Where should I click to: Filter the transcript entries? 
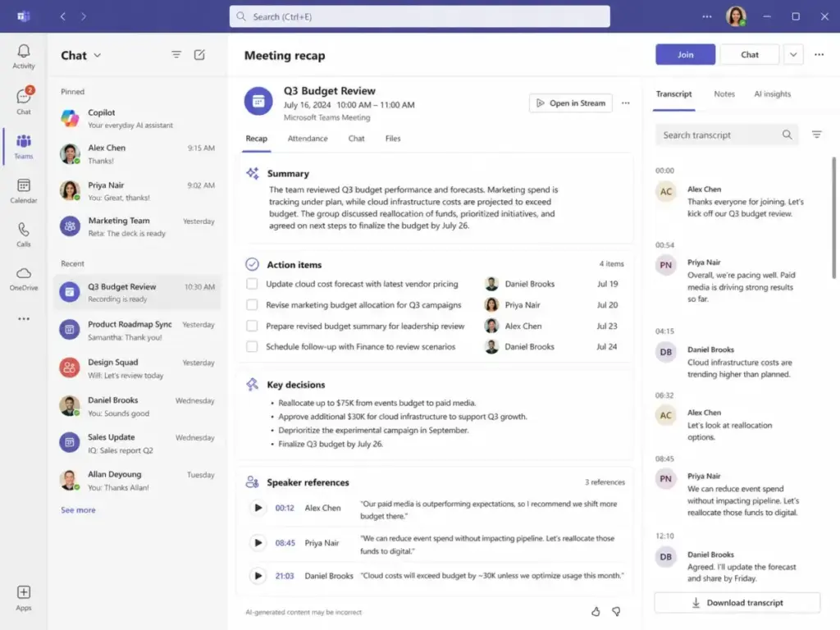pos(816,135)
